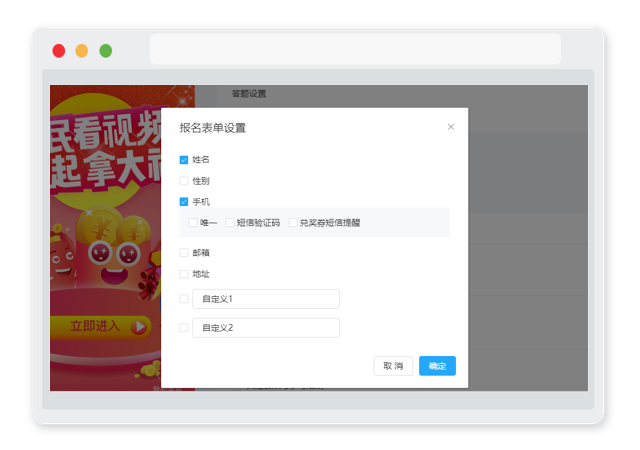
Task: Uncheck the 姓名 checkbox
Action: (184, 160)
